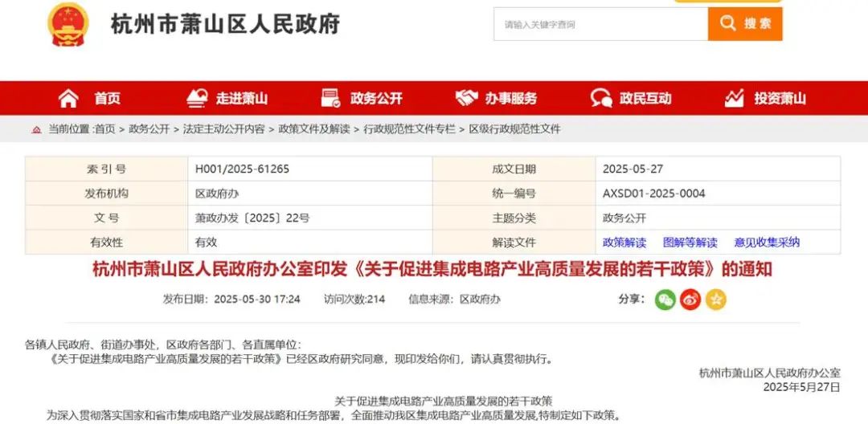Go to 行政规范性文件专栏 breadcrumb

pos(409,128)
